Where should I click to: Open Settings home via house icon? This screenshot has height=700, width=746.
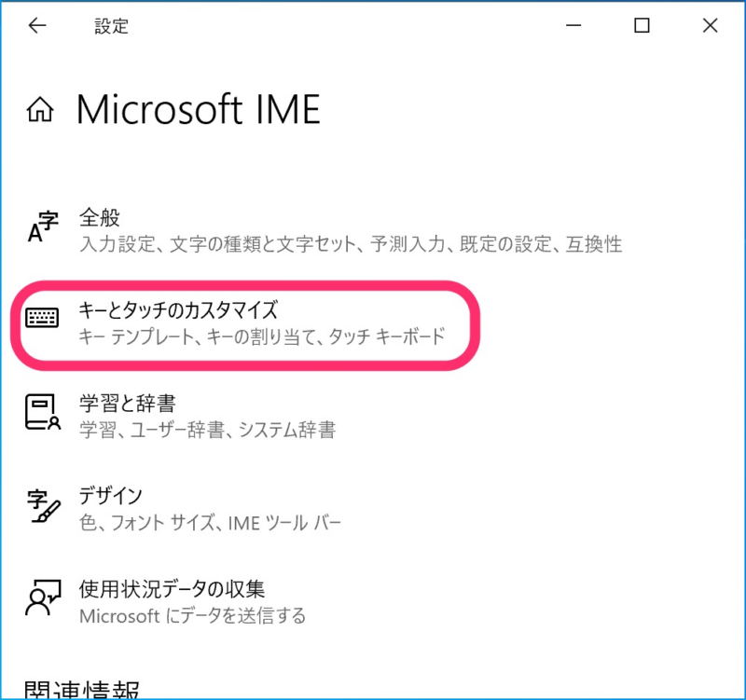click(40, 109)
